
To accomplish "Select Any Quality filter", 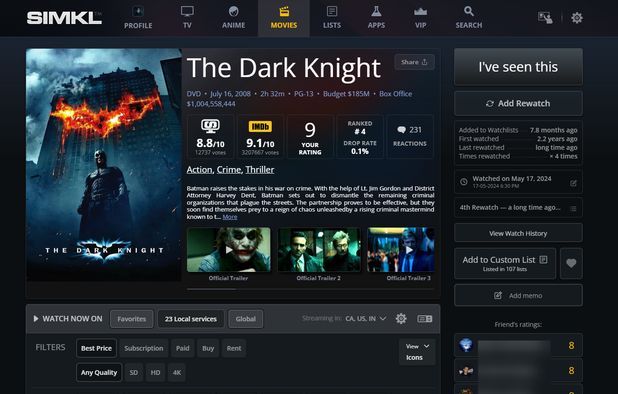I will (99, 372).
